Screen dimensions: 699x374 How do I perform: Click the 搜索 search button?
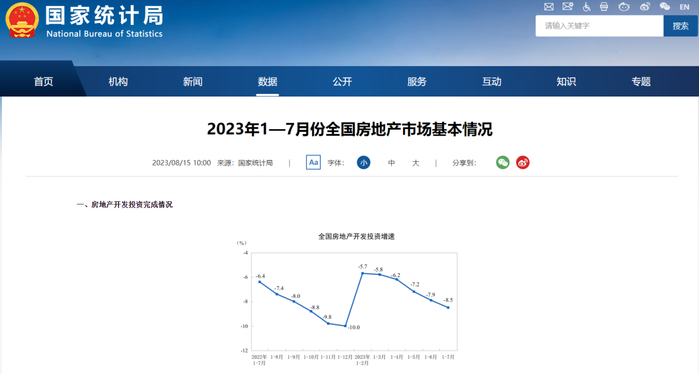tap(680, 26)
